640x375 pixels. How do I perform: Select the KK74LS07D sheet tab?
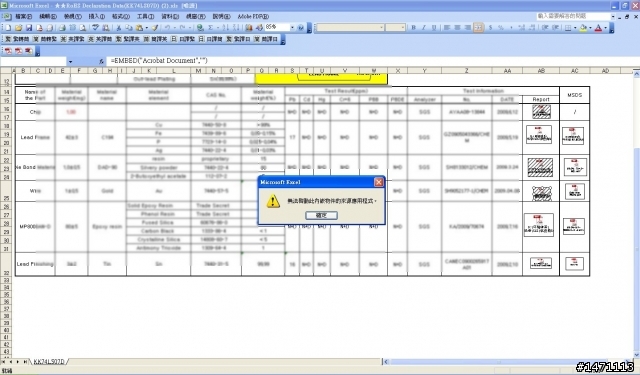(49, 362)
